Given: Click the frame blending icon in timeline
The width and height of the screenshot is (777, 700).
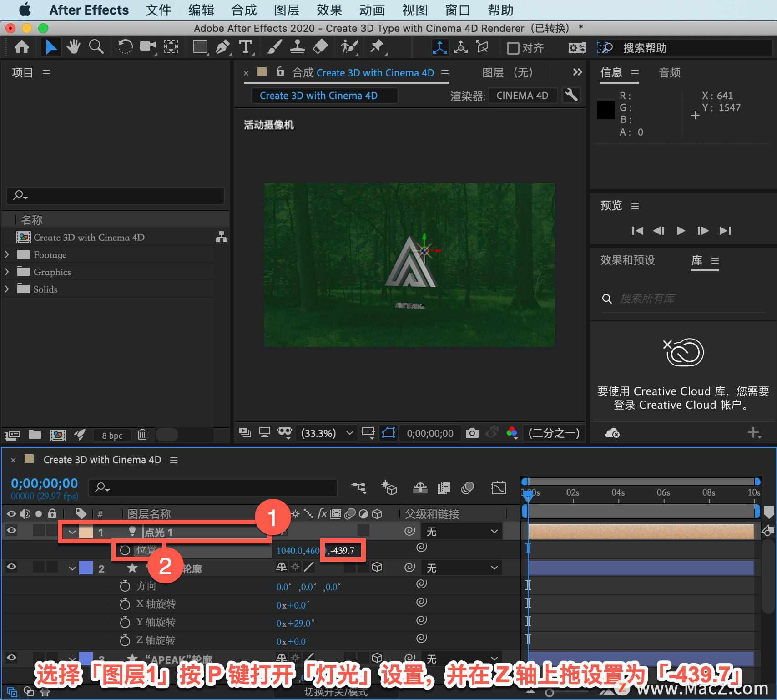Looking at the screenshot, I should (444, 488).
